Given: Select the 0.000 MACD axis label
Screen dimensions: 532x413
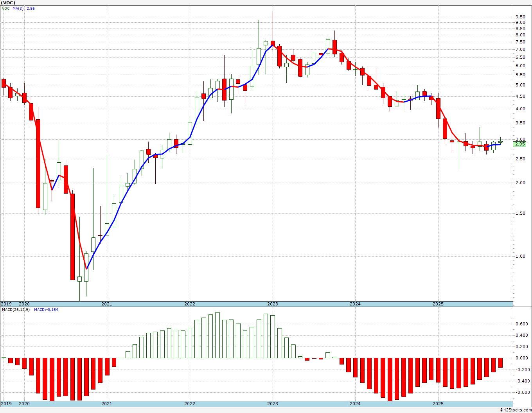Looking at the screenshot, I should point(521,358).
